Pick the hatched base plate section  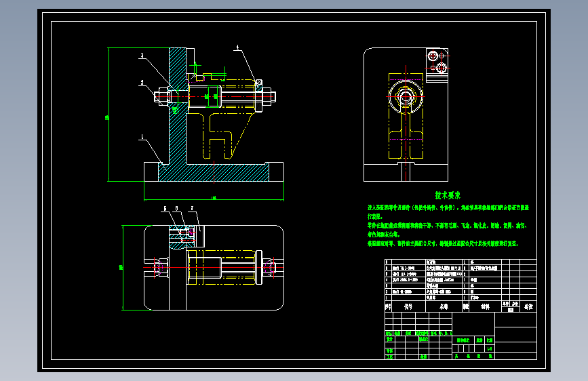[214, 173]
